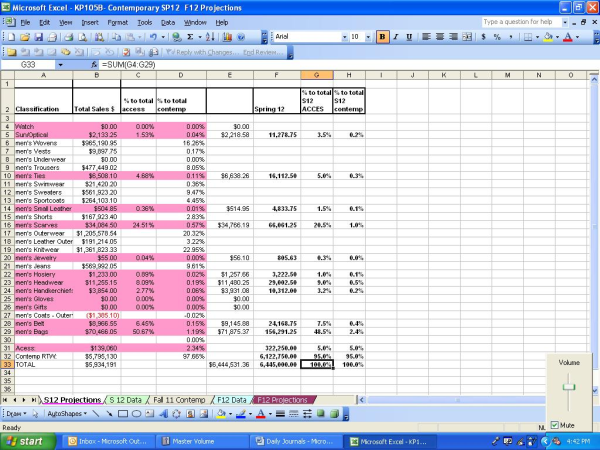Open the Data menu

coord(168,21)
